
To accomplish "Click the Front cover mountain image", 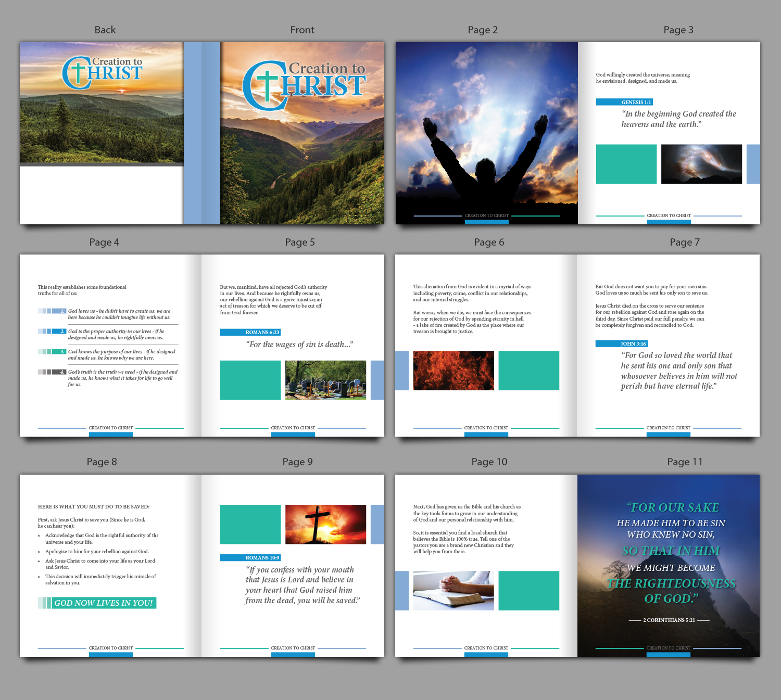I will pos(302,133).
